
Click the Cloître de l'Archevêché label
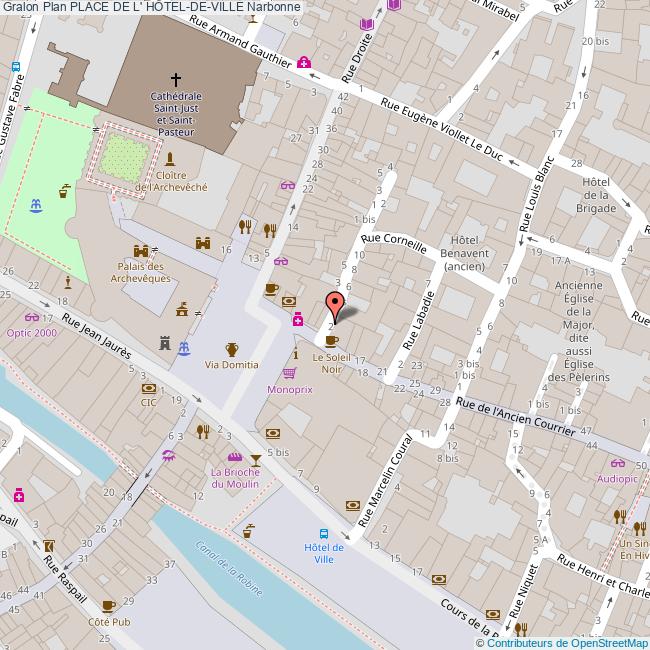[x=171, y=180]
